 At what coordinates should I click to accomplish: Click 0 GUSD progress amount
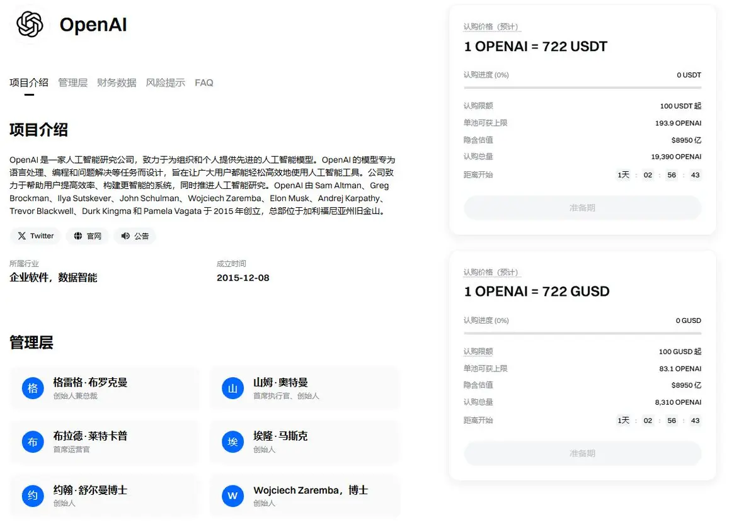coord(689,320)
